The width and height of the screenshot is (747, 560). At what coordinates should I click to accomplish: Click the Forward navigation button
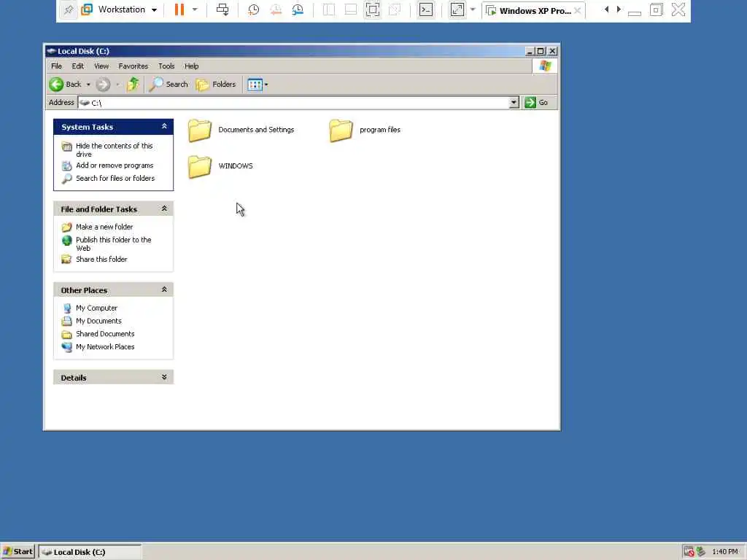click(103, 85)
